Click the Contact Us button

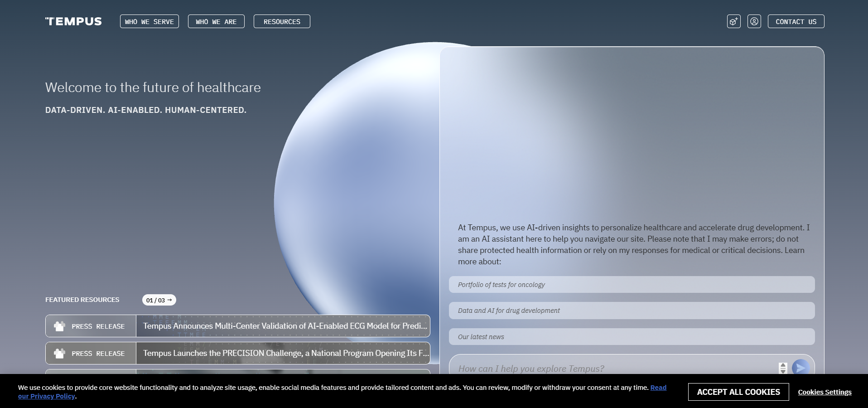[x=796, y=21]
